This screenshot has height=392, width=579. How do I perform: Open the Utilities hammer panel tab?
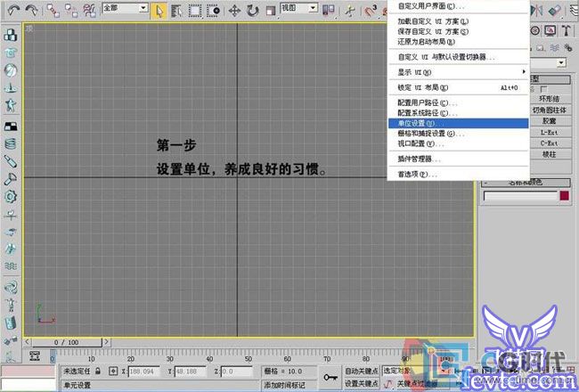pyautogui.click(x=566, y=30)
